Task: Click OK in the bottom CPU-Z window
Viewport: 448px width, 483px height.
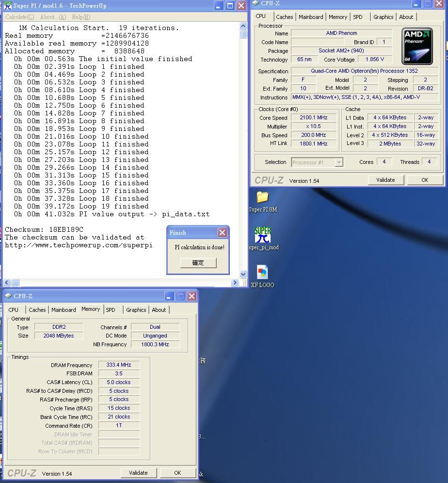Action: click(177, 473)
